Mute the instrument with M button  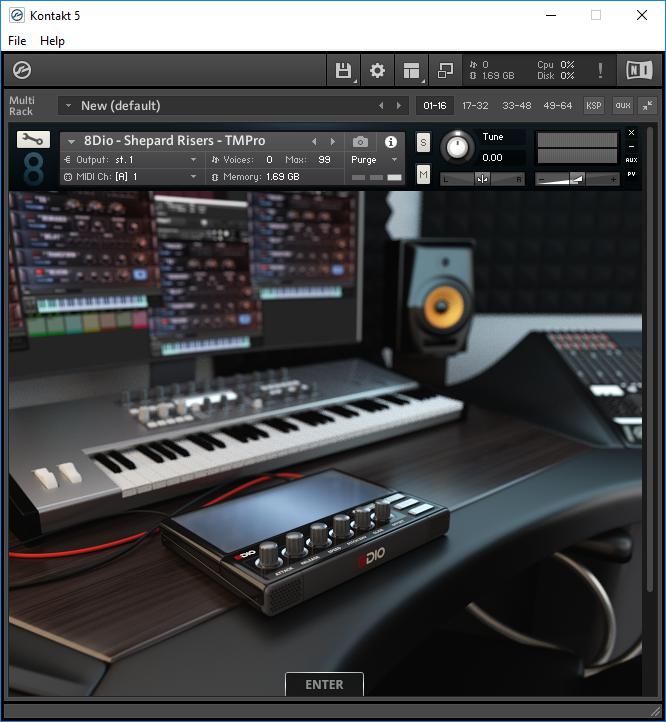click(423, 175)
